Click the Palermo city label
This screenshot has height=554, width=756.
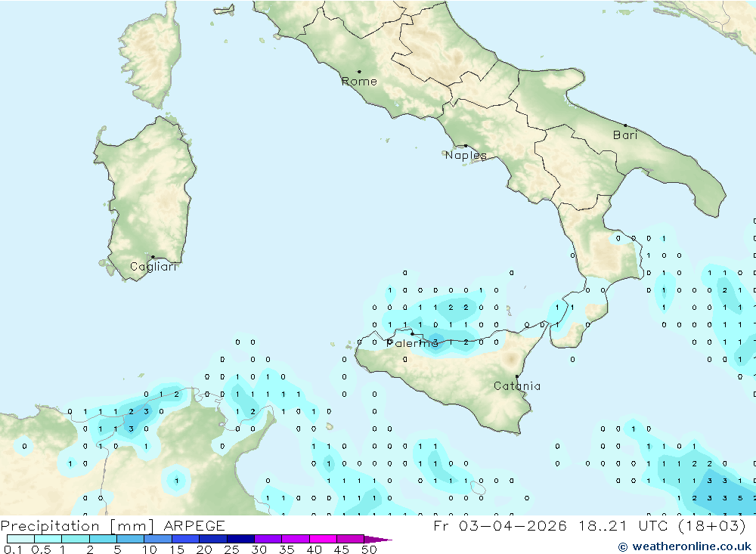(412, 343)
